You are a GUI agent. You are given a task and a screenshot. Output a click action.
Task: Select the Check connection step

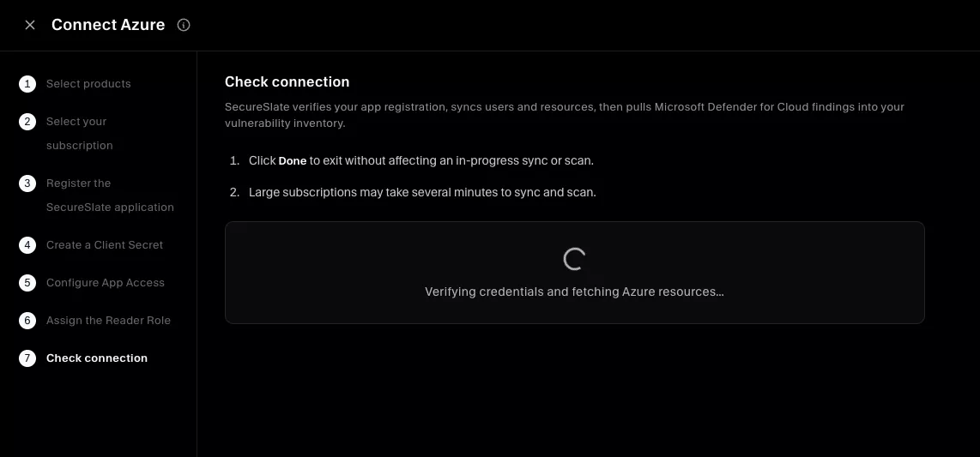pos(97,358)
